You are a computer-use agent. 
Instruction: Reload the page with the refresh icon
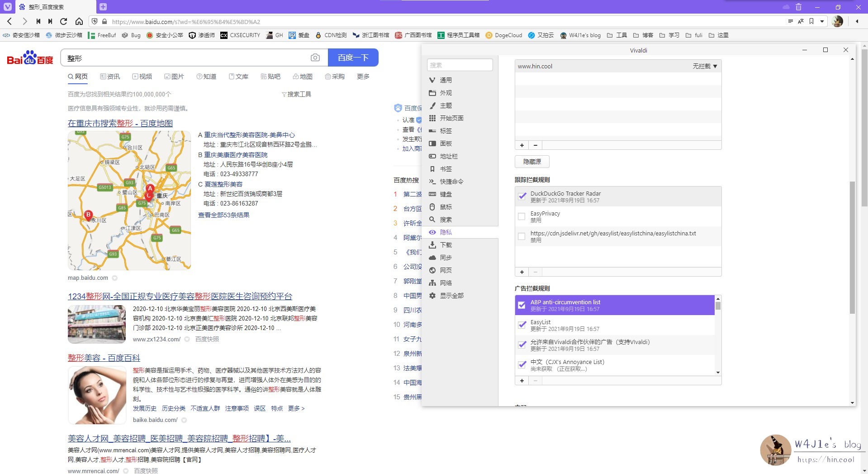tap(64, 21)
